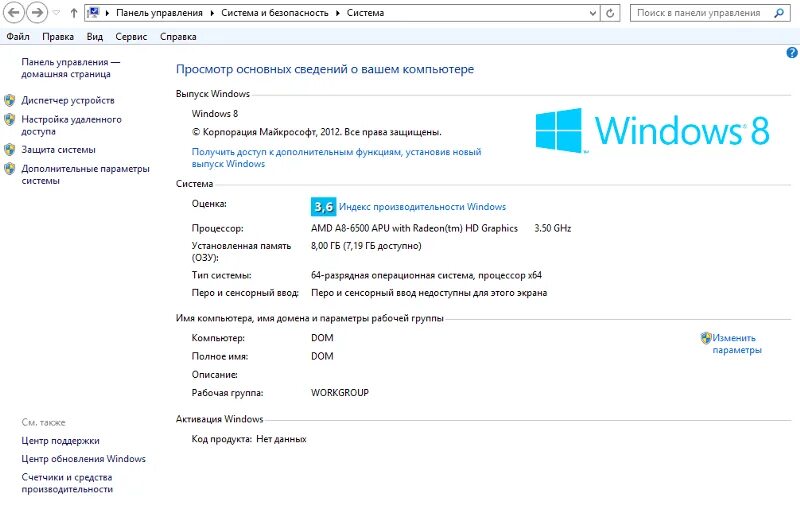Viewport: 800px width, 509px height.
Task: Select the Нет данных product code text
Action: pyautogui.click(x=281, y=439)
